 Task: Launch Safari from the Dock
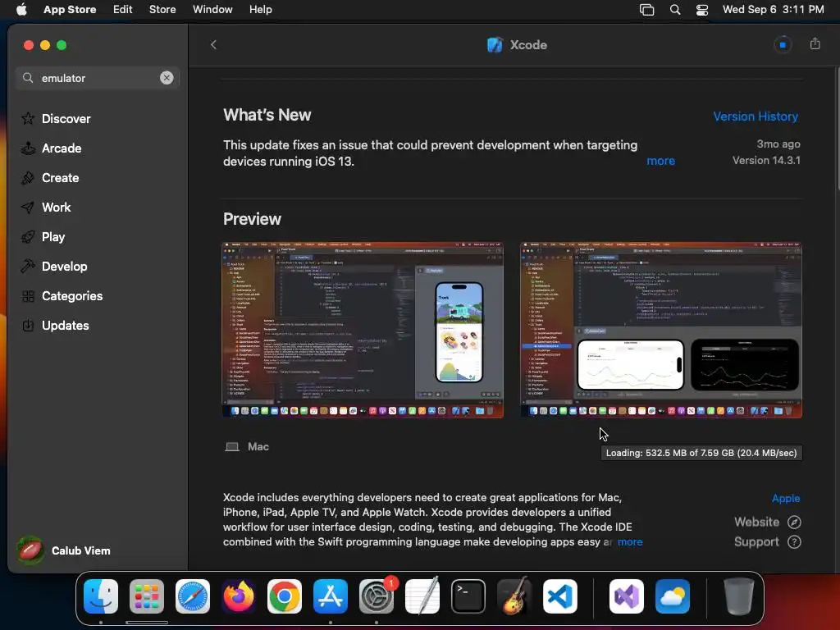pos(193,596)
